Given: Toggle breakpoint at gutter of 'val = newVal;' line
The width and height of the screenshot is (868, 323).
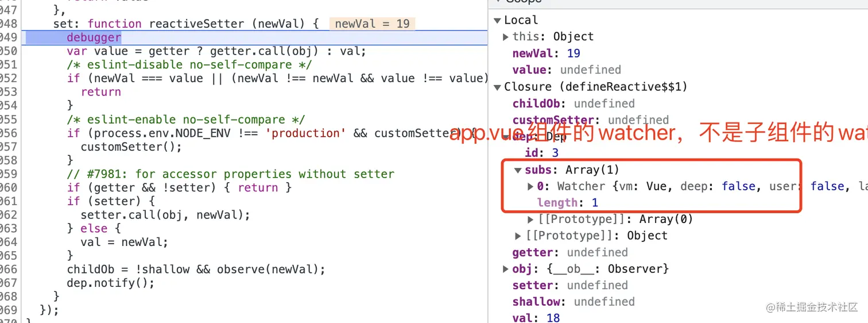Looking at the screenshot, I should pos(9,242).
